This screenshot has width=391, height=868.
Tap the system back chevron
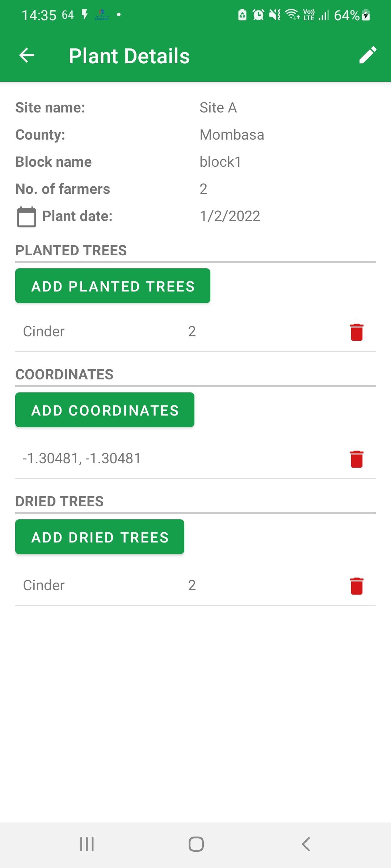[306, 844]
